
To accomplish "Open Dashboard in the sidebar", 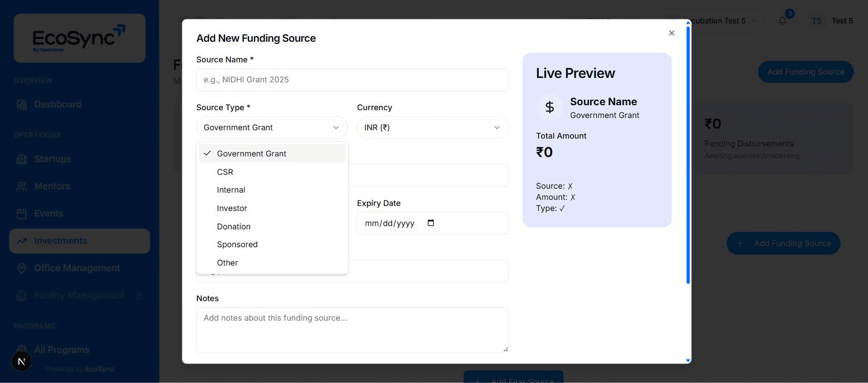I will click(x=80, y=104).
